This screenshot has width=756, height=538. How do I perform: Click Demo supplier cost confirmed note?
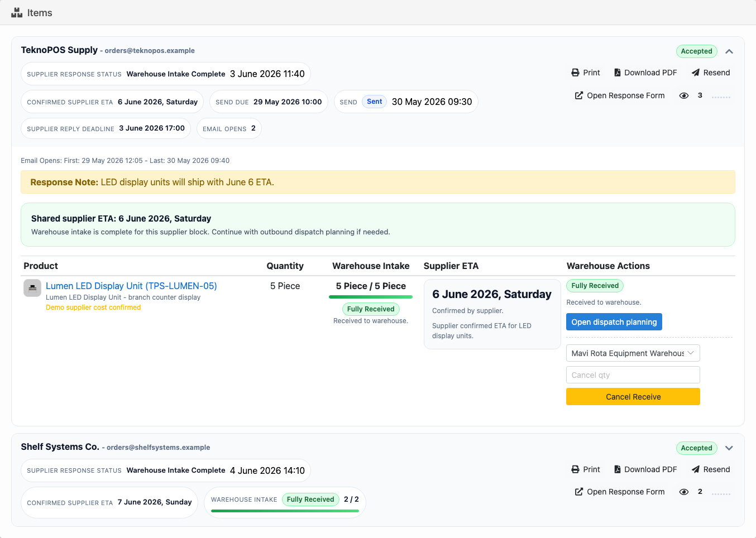93,308
